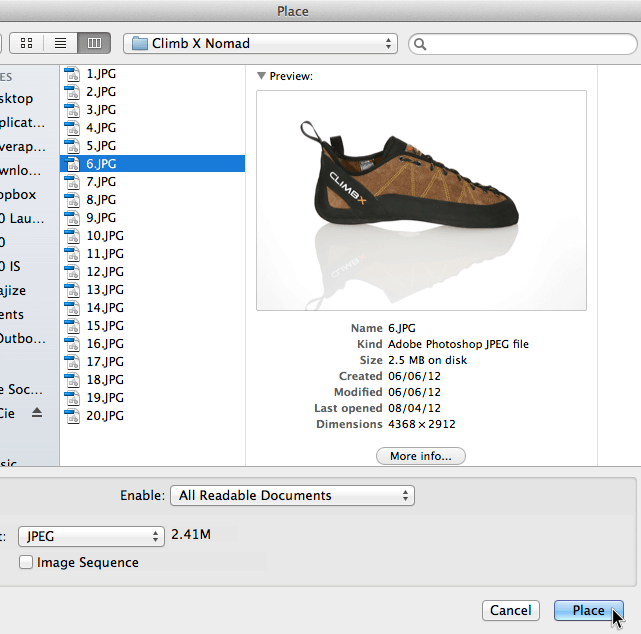The width and height of the screenshot is (641, 634).
Task: Collapse the Preview disclosure triangle
Action: [x=262, y=76]
